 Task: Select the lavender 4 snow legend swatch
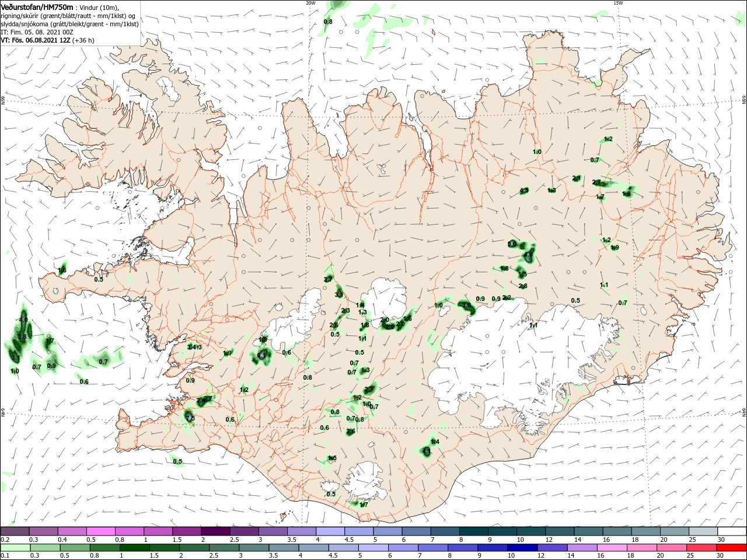(330, 531)
